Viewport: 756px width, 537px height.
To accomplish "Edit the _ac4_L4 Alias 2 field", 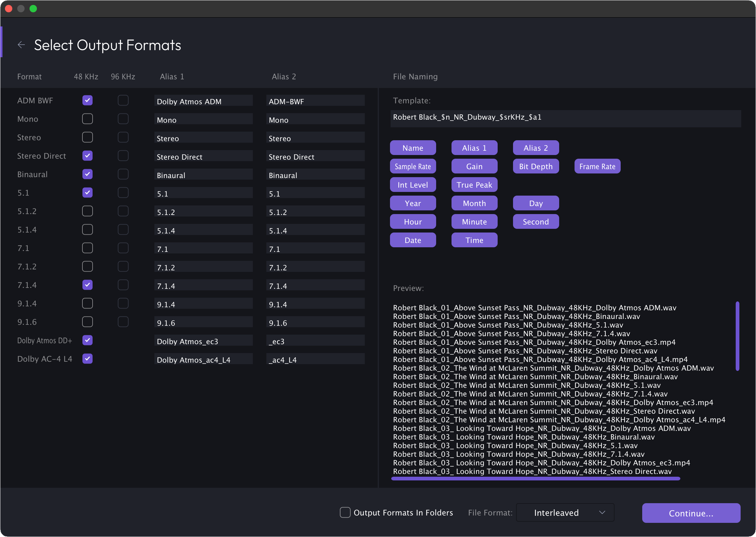I will (316, 360).
